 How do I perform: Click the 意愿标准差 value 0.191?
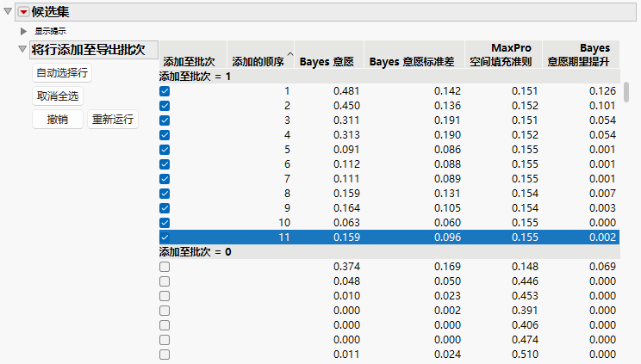(448, 120)
